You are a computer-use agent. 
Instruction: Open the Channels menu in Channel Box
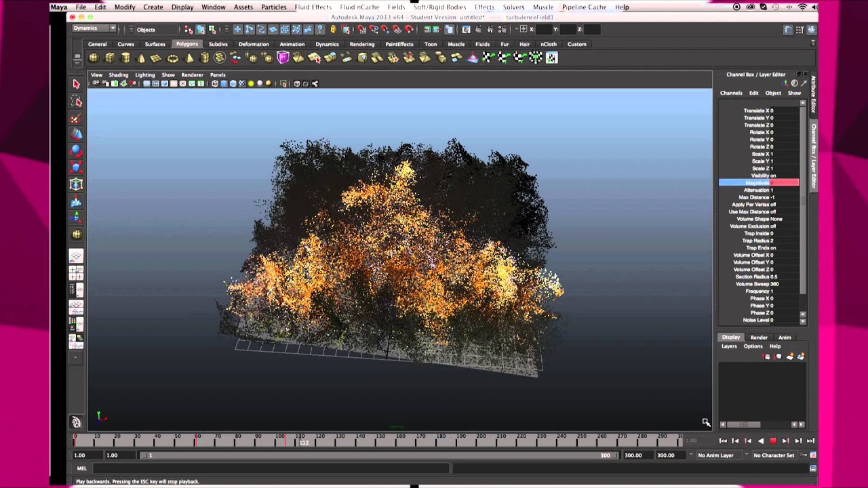click(731, 93)
